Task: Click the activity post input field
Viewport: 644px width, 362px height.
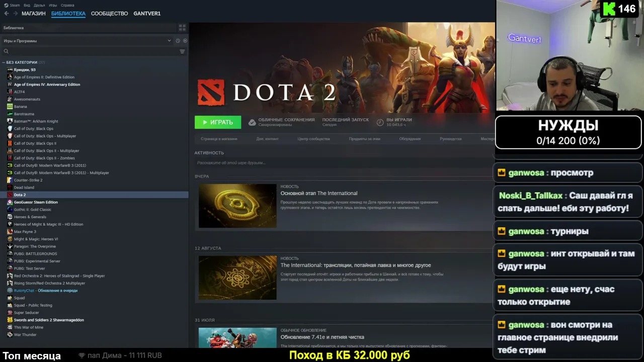Action: pos(344,163)
